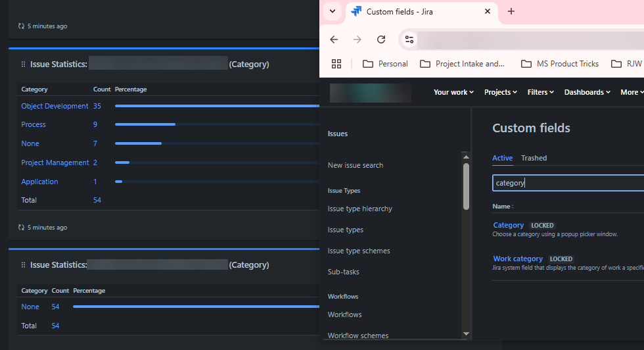
Task: Click the sidebar scrollbar down arrow
Action: tap(466, 334)
